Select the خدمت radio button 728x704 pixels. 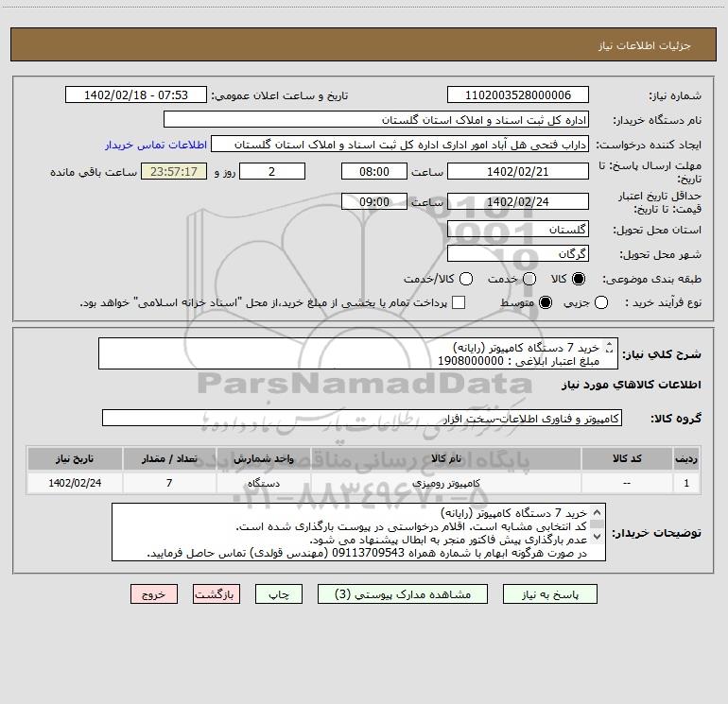529,279
